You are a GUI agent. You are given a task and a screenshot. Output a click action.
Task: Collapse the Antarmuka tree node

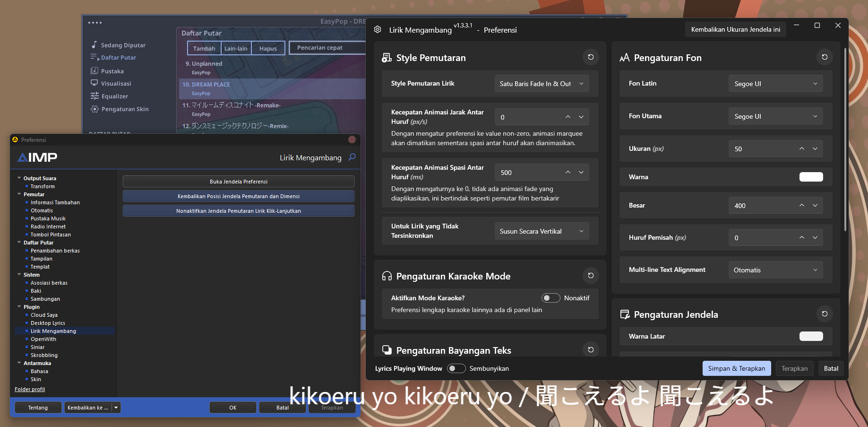click(x=19, y=363)
